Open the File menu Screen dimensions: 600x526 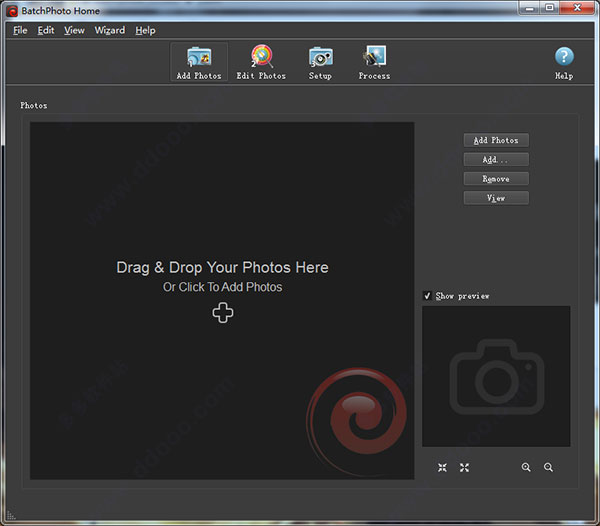click(20, 30)
